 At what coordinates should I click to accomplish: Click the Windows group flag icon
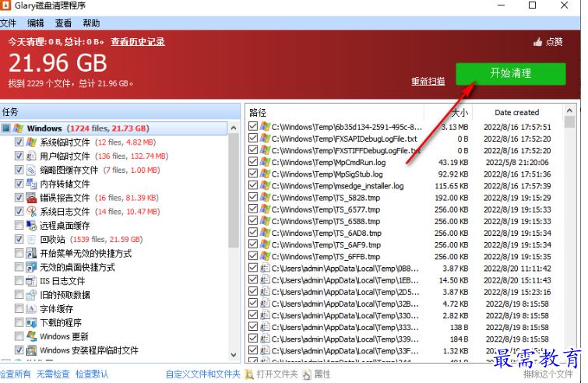point(18,128)
